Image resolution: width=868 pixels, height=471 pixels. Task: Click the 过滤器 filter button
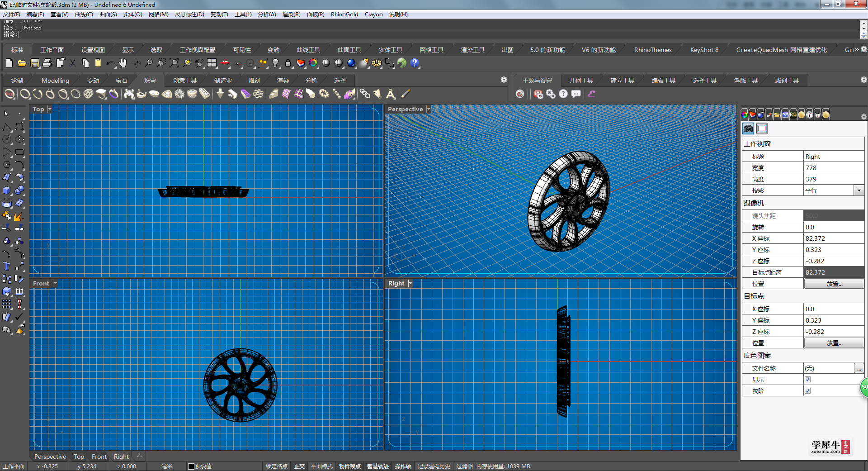click(464, 466)
